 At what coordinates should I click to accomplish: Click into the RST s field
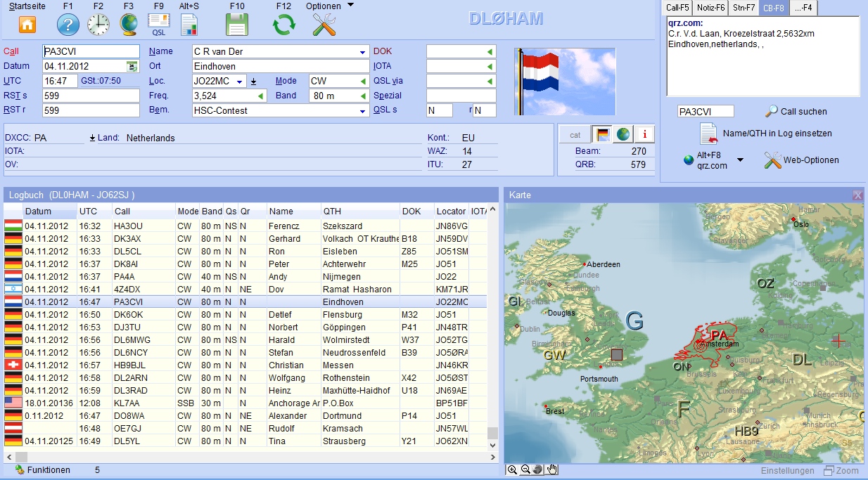tap(91, 96)
